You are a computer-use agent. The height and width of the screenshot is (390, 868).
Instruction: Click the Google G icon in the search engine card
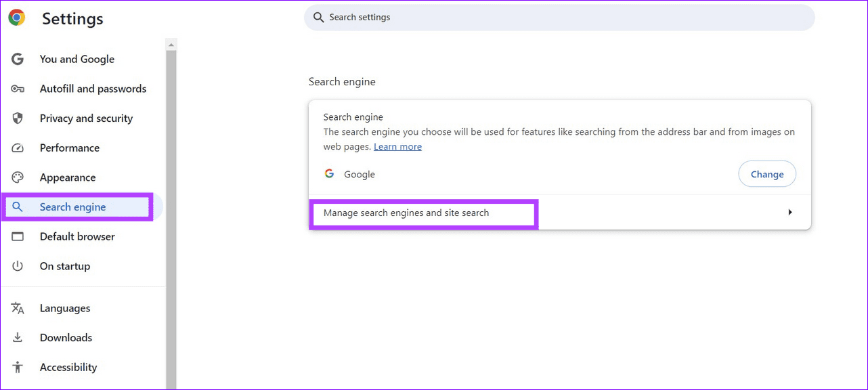[329, 173]
